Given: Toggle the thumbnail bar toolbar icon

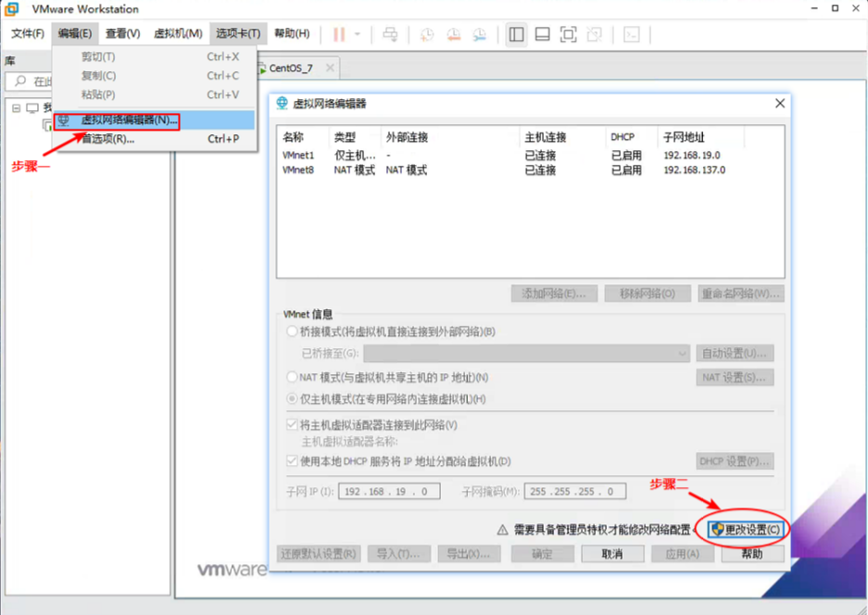Looking at the screenshot, I should pyautogui.click(x=543, y=34).
